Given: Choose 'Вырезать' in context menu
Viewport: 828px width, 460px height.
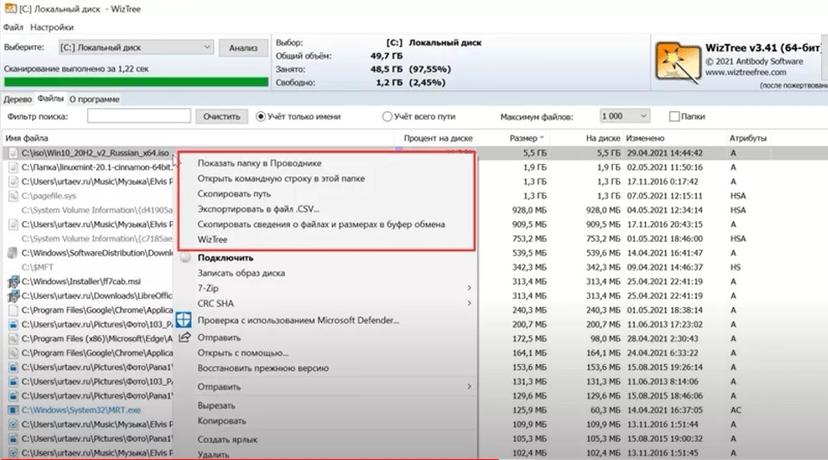Looking at the screenshot, I should tap(216, 406).
